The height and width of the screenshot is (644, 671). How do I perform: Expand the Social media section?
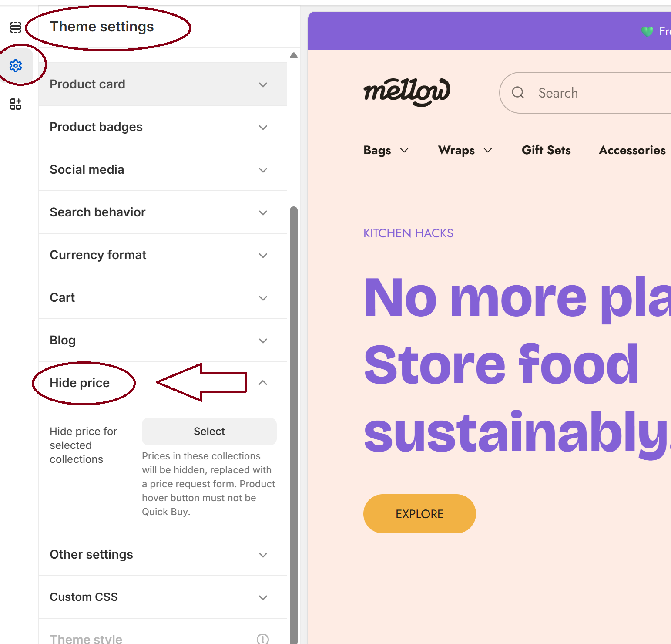click(x=163, y=169)
